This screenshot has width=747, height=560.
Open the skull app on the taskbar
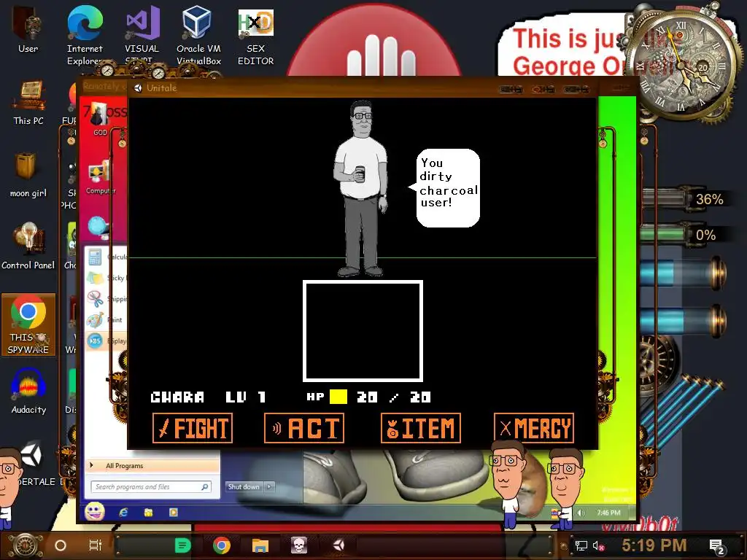pos(298,545)
